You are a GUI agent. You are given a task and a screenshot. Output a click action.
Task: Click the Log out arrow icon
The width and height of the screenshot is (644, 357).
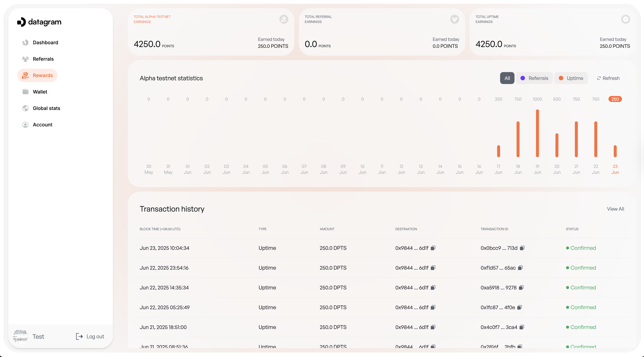point(79,336)
